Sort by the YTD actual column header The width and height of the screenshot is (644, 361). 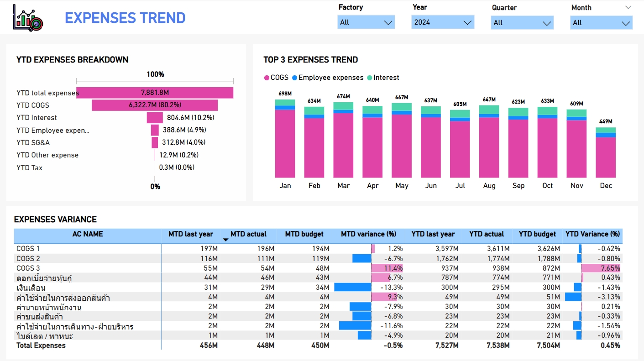[487, 234]
